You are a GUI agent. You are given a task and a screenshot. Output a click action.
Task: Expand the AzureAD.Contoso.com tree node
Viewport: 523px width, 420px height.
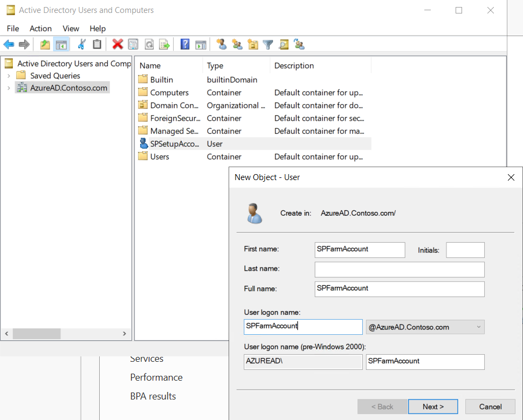(x=9, y=88)
